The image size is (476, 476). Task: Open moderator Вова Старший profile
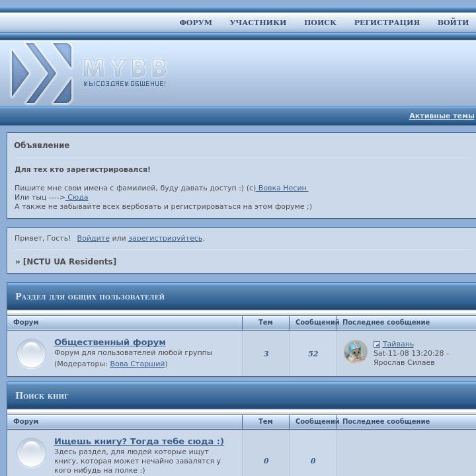[138, 364]
